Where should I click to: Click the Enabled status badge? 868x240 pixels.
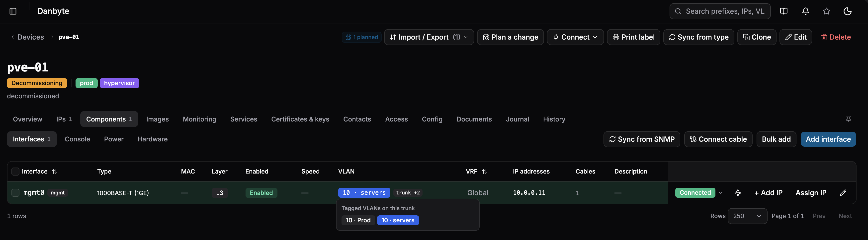click(x=261, y=192)
